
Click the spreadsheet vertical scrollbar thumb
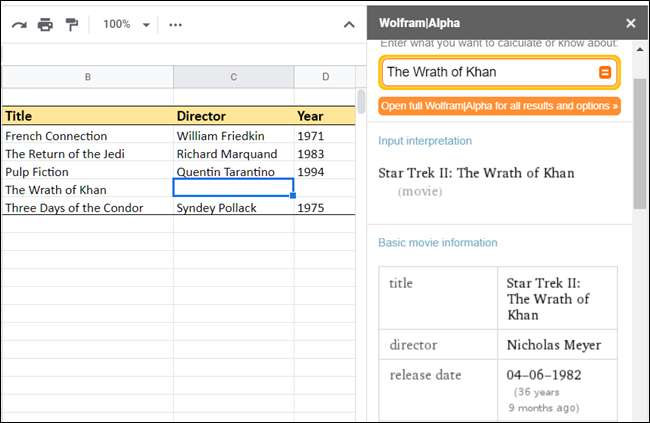coord(361,101)
